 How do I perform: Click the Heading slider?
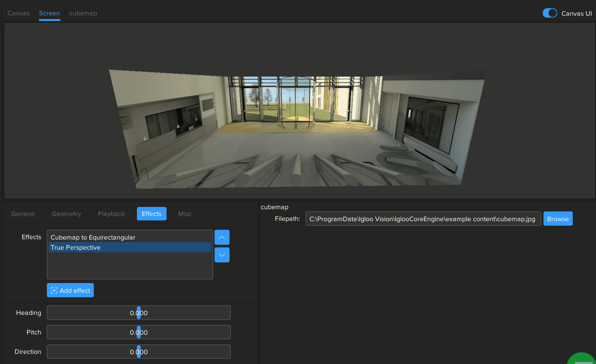click(x=138, y=313)
